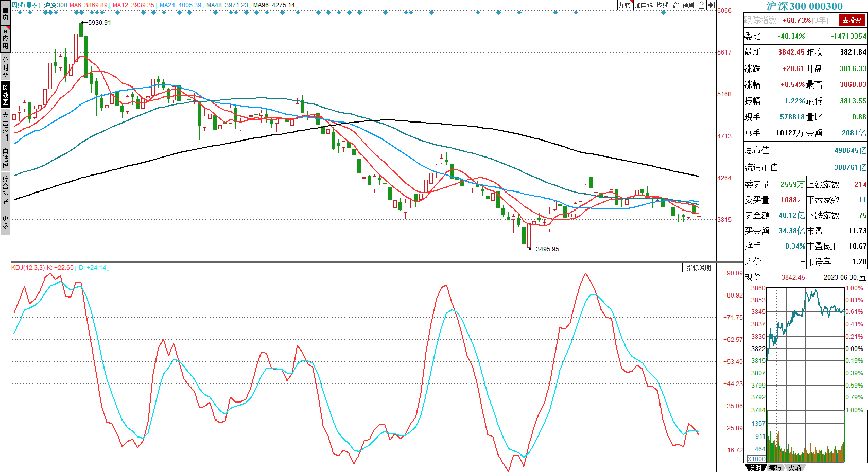Open 指标说明 indicator description
The image size is (868, 472).
[699, 268]
